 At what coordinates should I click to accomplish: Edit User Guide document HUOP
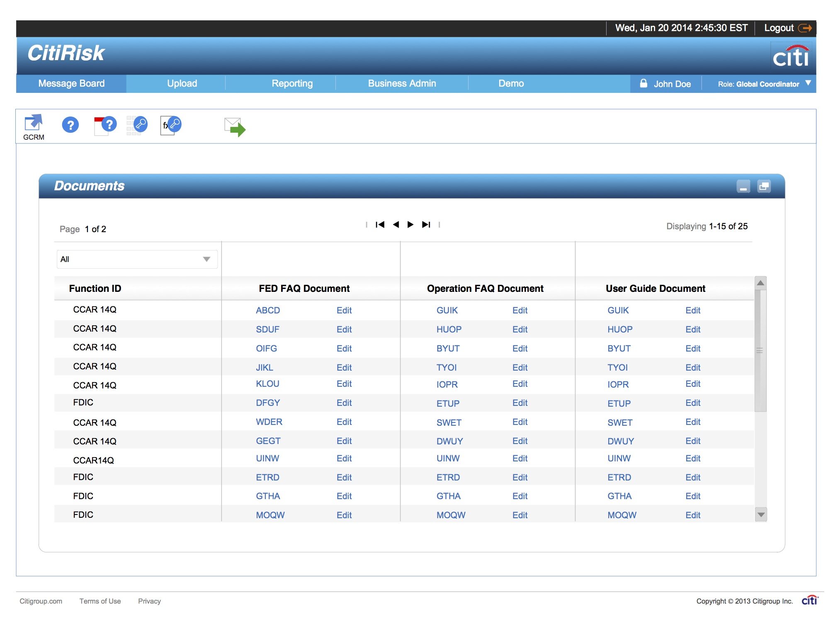click(x=693, y=329)
